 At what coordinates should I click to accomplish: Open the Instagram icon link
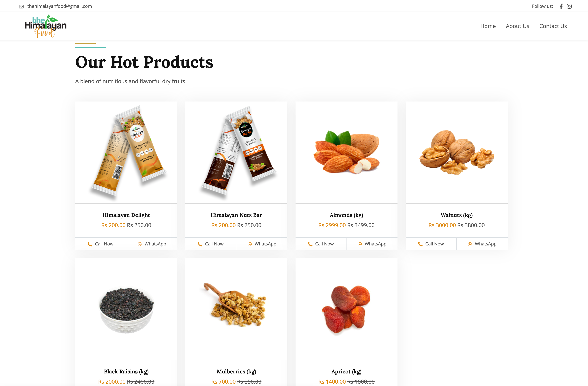point(569,6)
